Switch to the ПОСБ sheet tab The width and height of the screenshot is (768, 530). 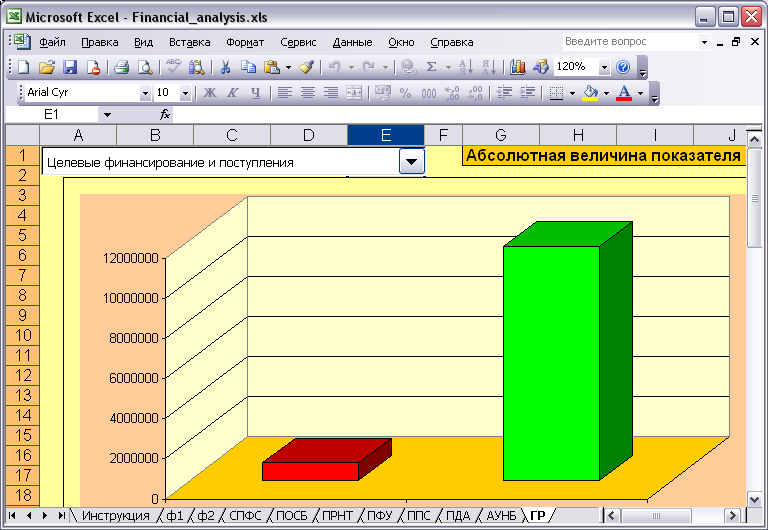(x=291, y=515)
